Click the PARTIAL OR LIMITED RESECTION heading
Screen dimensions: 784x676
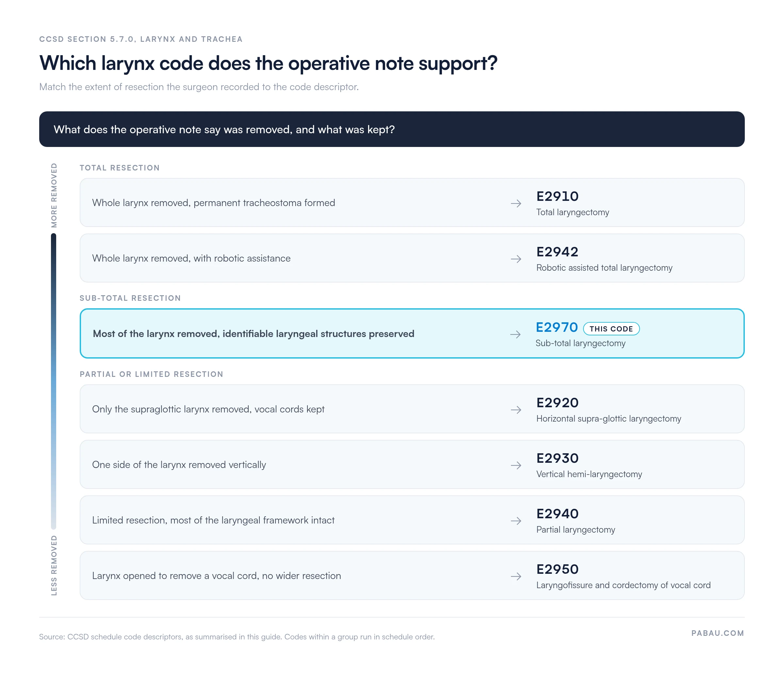click(x=151, y=374)
